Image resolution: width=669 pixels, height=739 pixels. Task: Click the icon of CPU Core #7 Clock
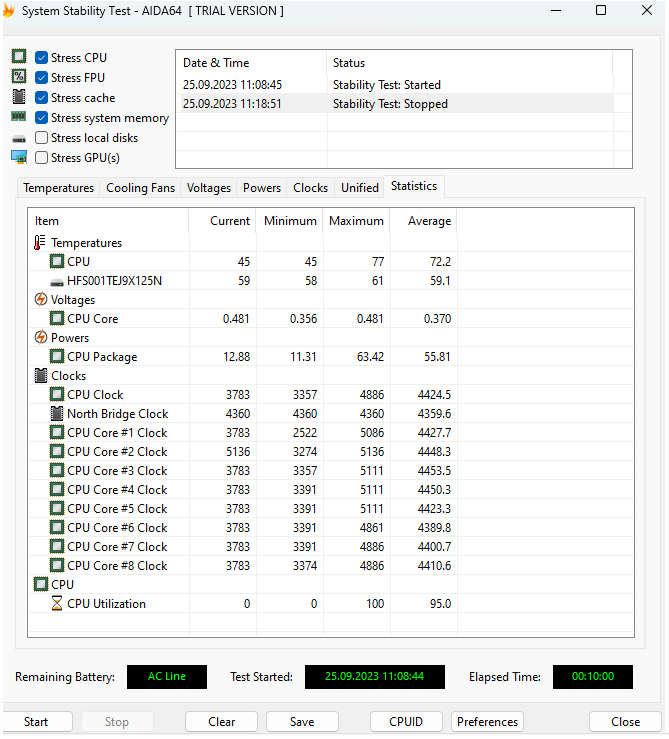click(57, 546)
